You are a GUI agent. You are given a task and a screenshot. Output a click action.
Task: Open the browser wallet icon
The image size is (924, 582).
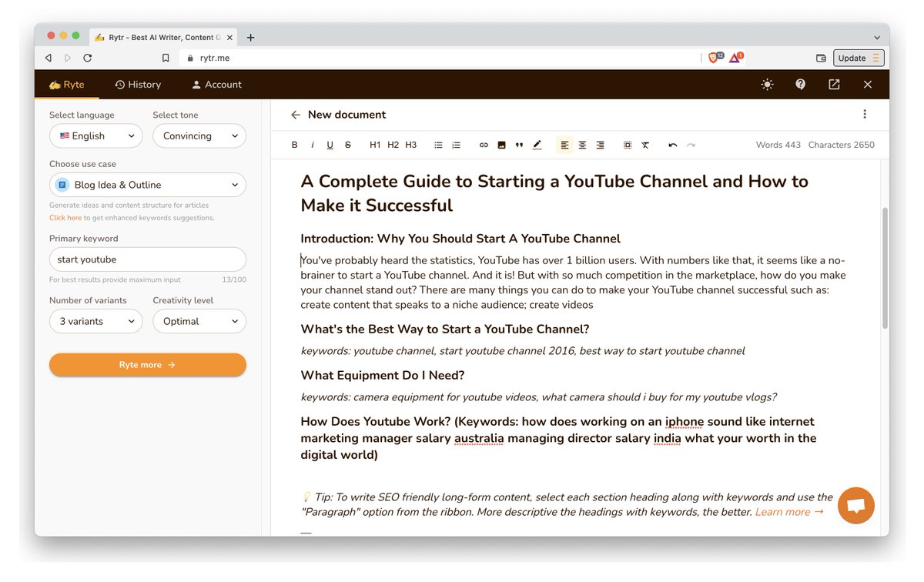(821, 58)
